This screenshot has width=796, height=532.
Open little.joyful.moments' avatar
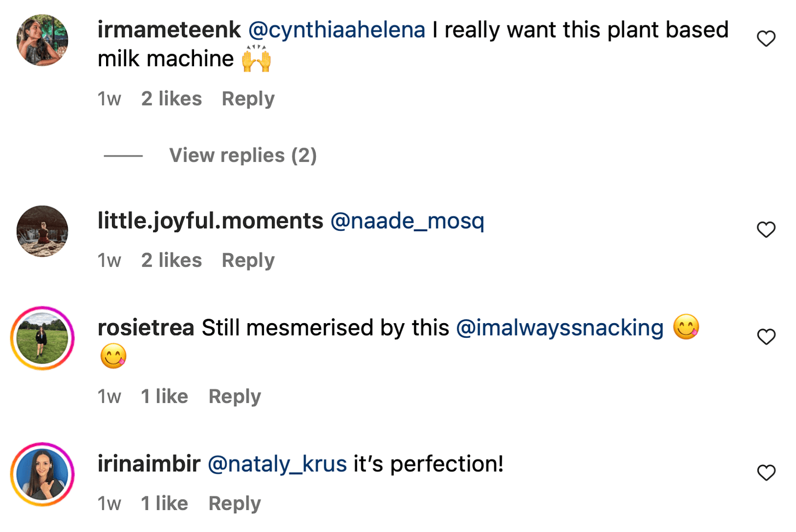[x=43, y=231]
